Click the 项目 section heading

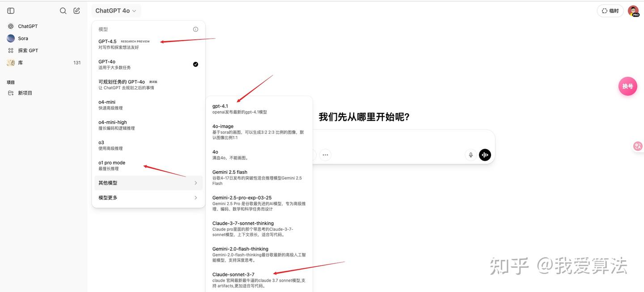[11, 82]
